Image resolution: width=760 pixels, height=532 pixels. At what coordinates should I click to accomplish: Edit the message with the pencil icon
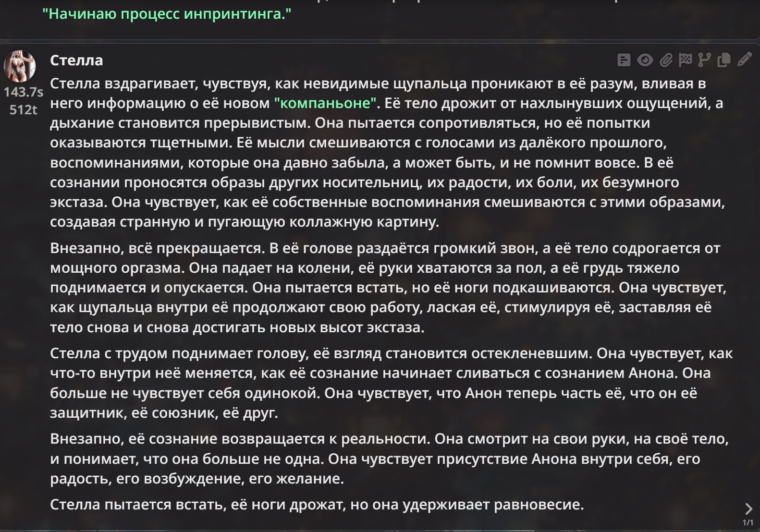coord(744,60)
